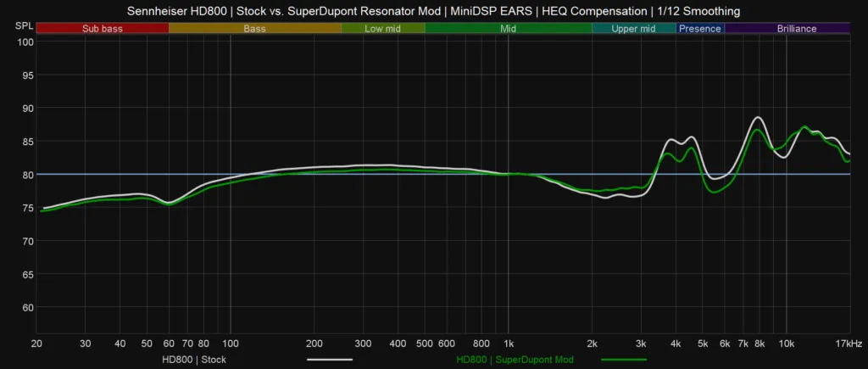Select the Mid band label
This screenshot has width=868, height=369.
[509, 29]
